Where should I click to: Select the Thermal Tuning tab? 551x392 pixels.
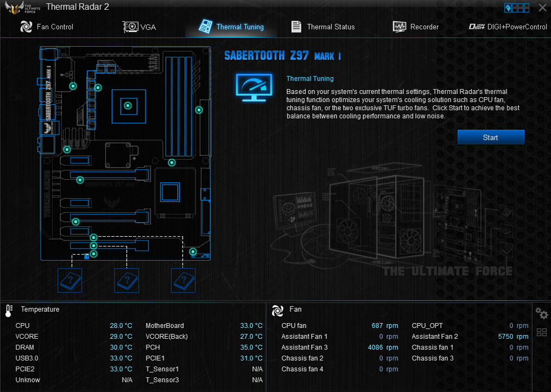[231, 27]
